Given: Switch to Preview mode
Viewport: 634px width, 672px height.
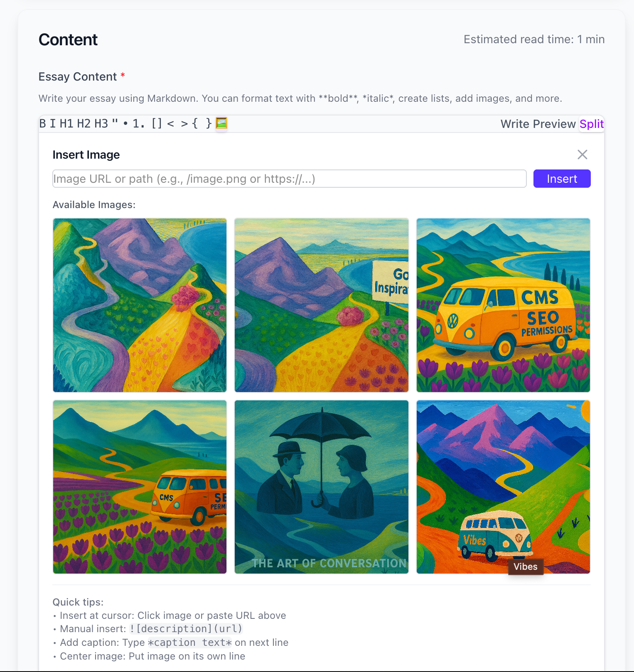Looking at the screenshot, I should pos(554,124).
